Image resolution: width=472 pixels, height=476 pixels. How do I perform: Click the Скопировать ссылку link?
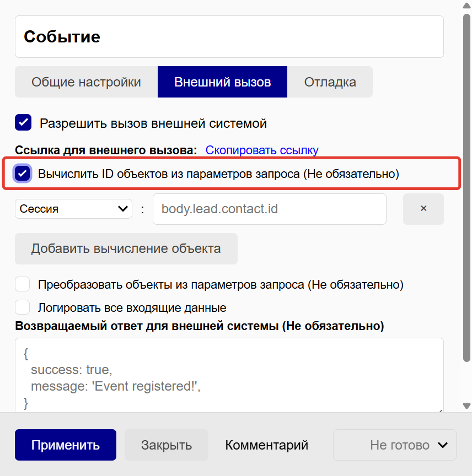(x=262, y=150)
